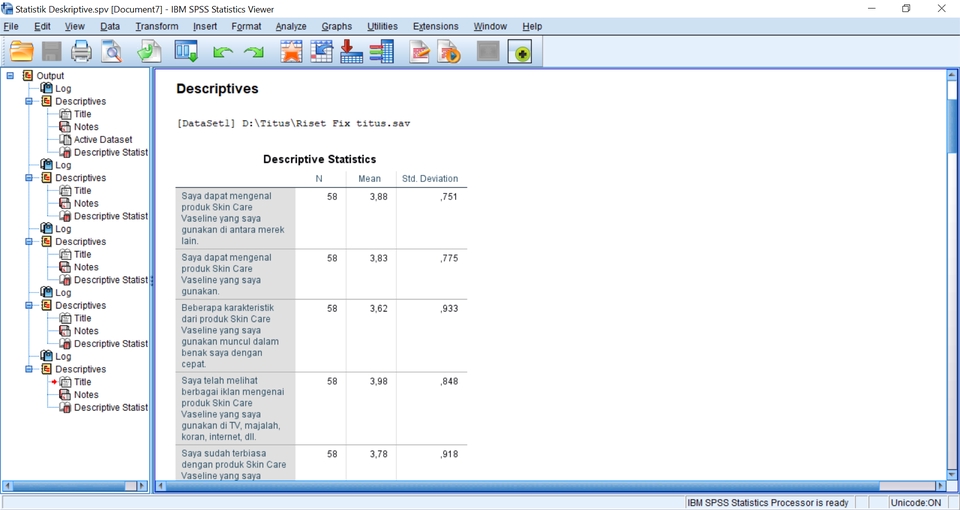
Task: Collapse the root Output tree node
Action: tap(10, 76)
